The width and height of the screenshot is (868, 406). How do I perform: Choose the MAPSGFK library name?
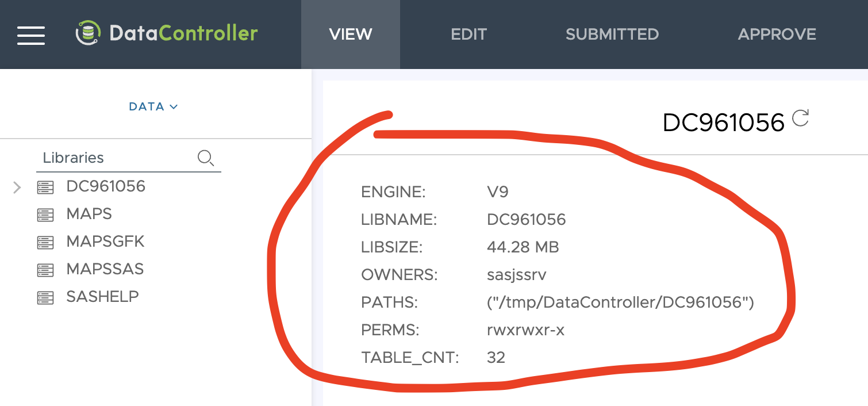tap(105, 242)
